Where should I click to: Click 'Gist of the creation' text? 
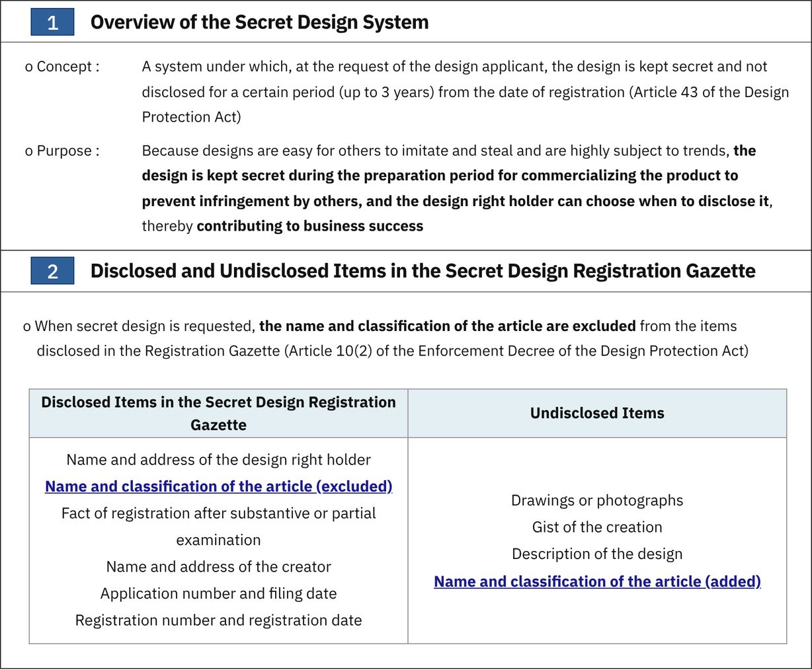(597, 527)
